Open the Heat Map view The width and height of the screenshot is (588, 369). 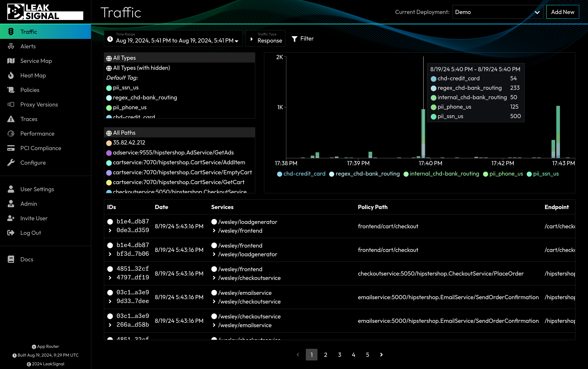(x=32, y=75)
